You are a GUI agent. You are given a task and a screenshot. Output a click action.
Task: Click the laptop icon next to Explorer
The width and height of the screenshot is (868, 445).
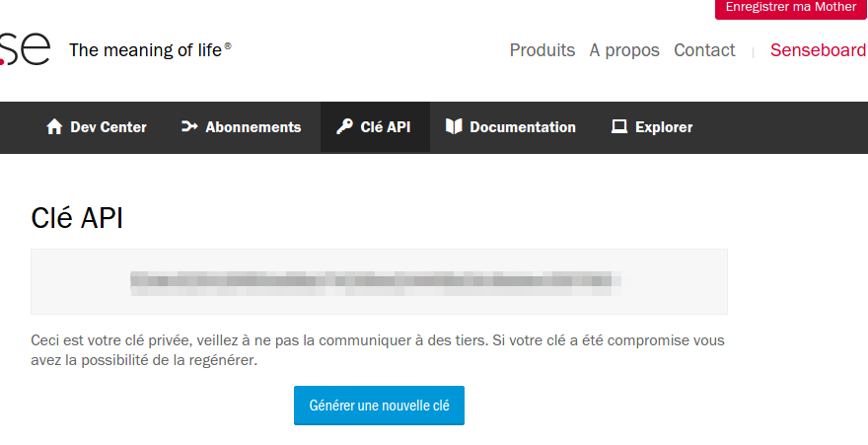coord(619,127)
